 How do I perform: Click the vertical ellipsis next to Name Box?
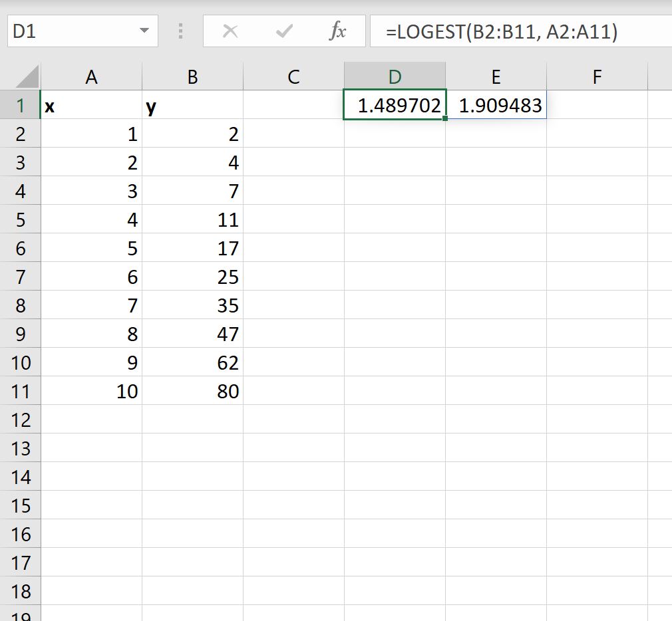(180, 31)
